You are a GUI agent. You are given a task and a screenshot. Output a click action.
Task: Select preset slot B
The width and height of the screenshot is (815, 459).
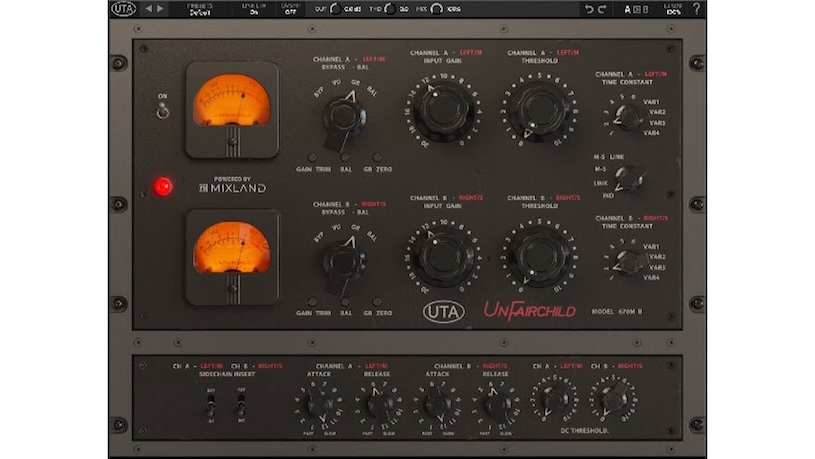click(x=646, y=9)
